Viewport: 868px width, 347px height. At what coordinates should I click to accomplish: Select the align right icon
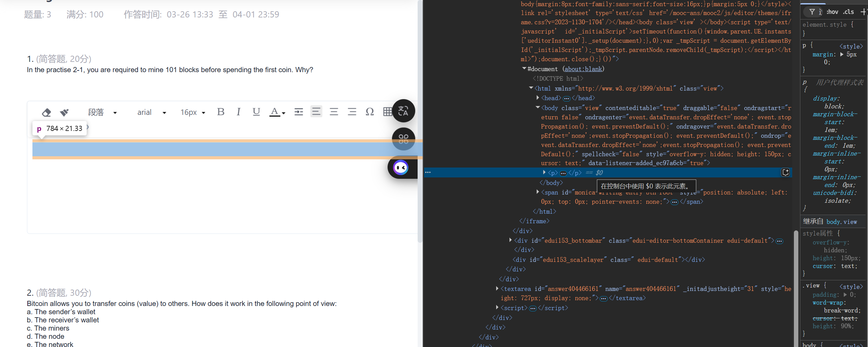tap(352, 112)
